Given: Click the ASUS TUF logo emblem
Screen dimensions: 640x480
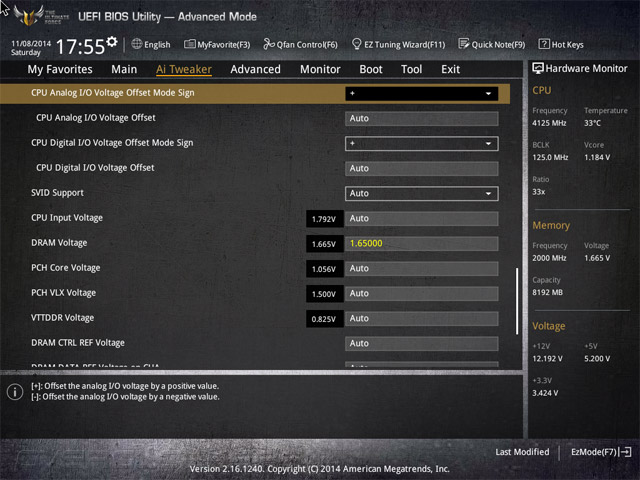Looking at the screenshot, I should pyautogui.click(x=29, y=16).
